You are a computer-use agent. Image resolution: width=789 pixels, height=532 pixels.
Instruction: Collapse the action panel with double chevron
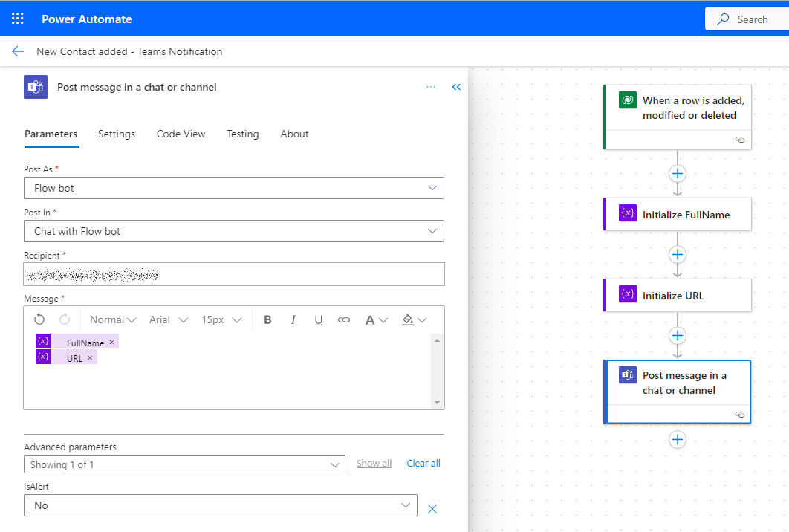click(456, 87)
